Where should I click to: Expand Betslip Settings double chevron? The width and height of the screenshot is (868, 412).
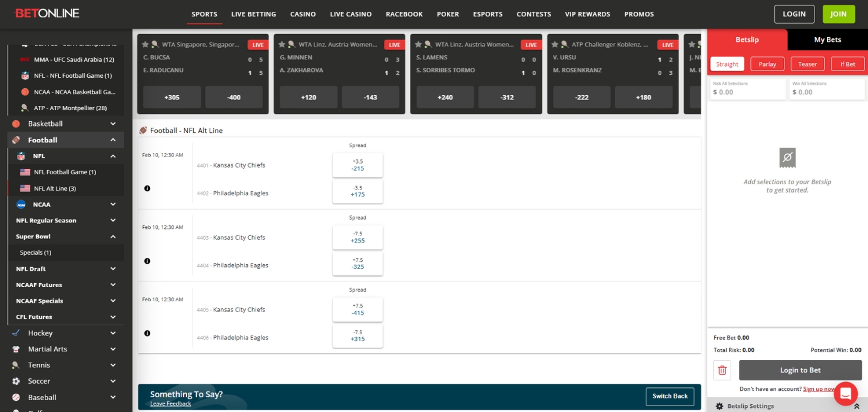click(x=857, y=406)
